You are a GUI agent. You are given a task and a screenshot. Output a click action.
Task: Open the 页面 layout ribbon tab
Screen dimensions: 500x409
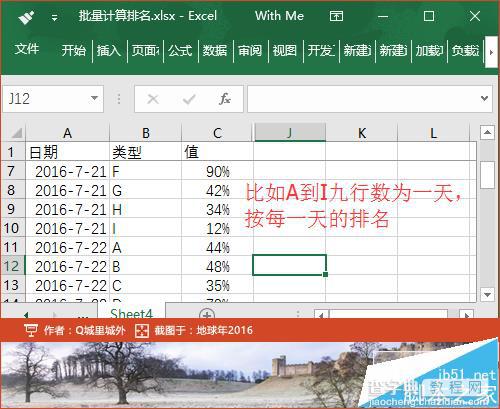click(x=145, y=50)
